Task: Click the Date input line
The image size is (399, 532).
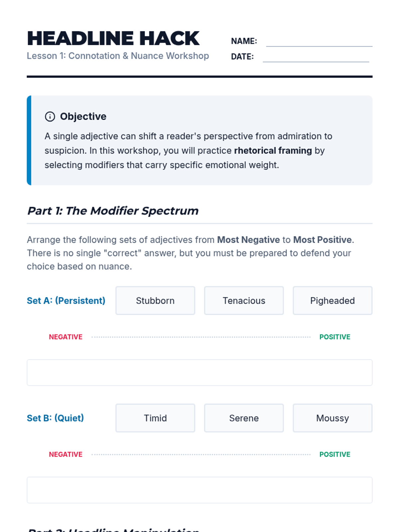Action: pyautogui.click(x=316, y=58)
